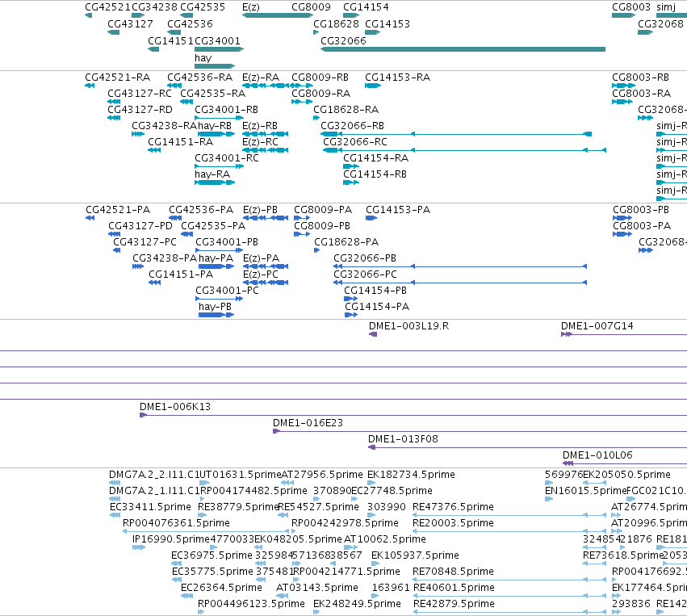Select protein CG42536-PA

coord(201,210)
